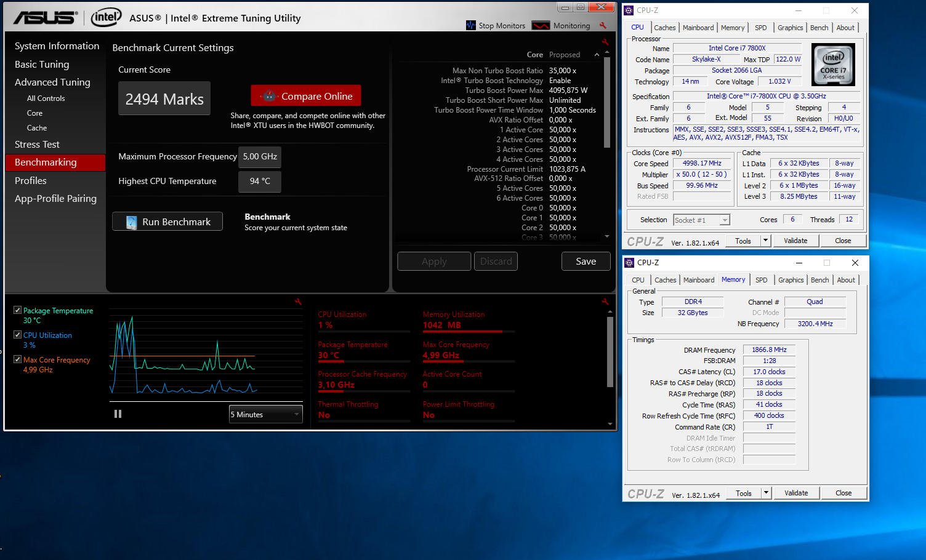This screenshot has height=560, width=926.
Task: Switch to Mainboard tab in upper CPU-Z
Action: [x=698, y=28]
